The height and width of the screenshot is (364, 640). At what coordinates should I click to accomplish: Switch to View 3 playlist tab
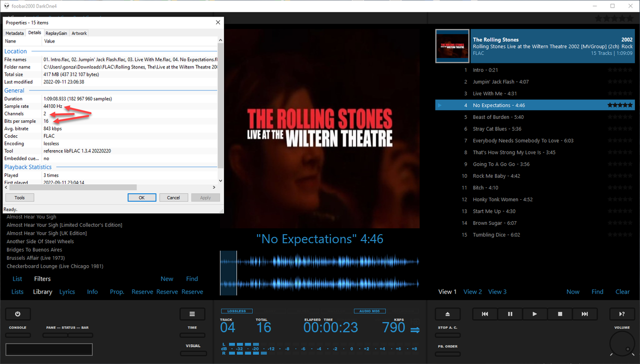point(497,292)
